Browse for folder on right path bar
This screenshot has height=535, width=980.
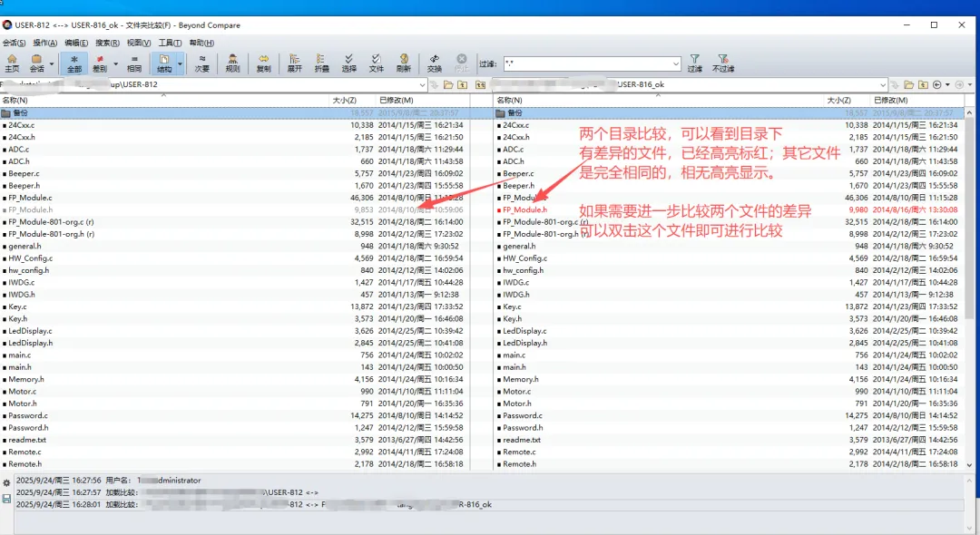(x=908, y=85)
